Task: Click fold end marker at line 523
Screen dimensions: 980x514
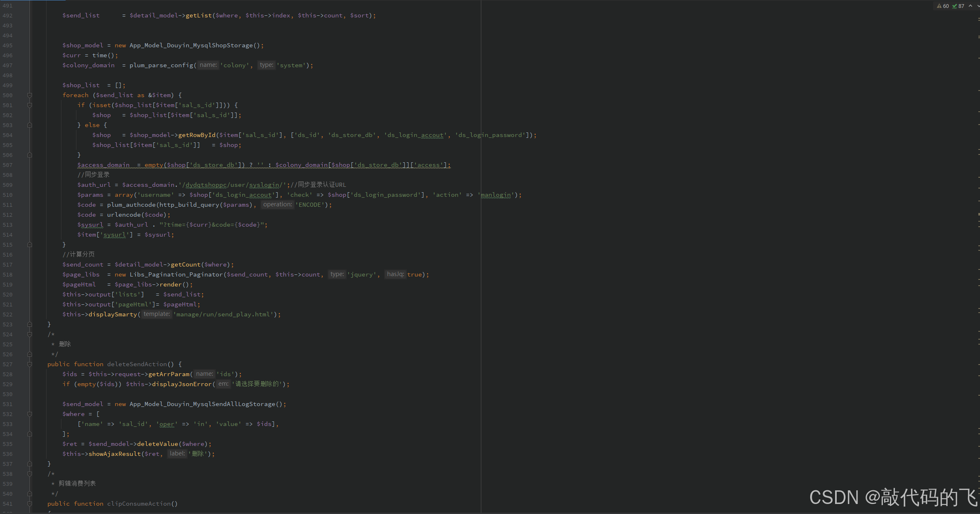Action: [x=29, y=324]
